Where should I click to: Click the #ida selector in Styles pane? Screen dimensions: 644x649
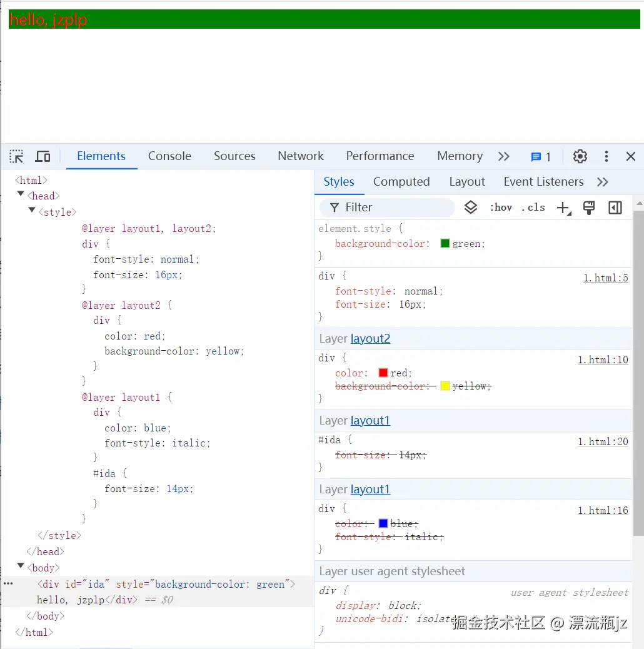coord(330,440)
